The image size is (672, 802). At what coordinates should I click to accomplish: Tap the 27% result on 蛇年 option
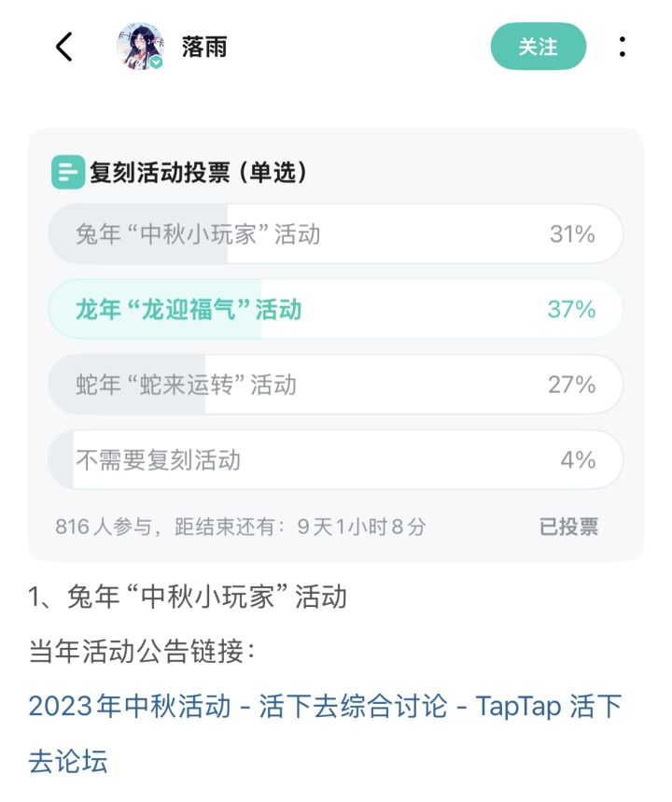pos(571,385)
